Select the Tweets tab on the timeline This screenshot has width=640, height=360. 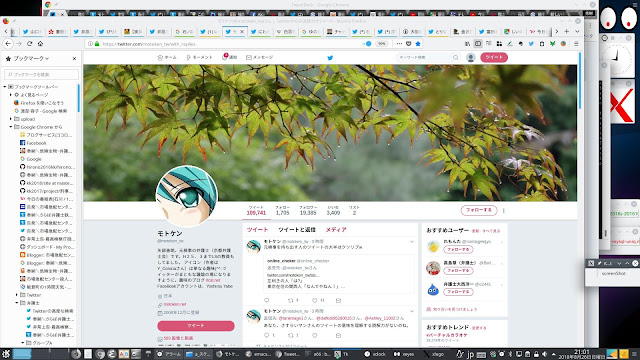click(257, 230)
